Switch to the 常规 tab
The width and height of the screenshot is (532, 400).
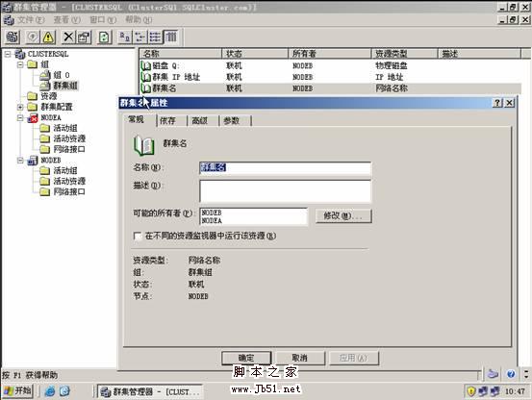pyautogui.click(x=137, y=119)
